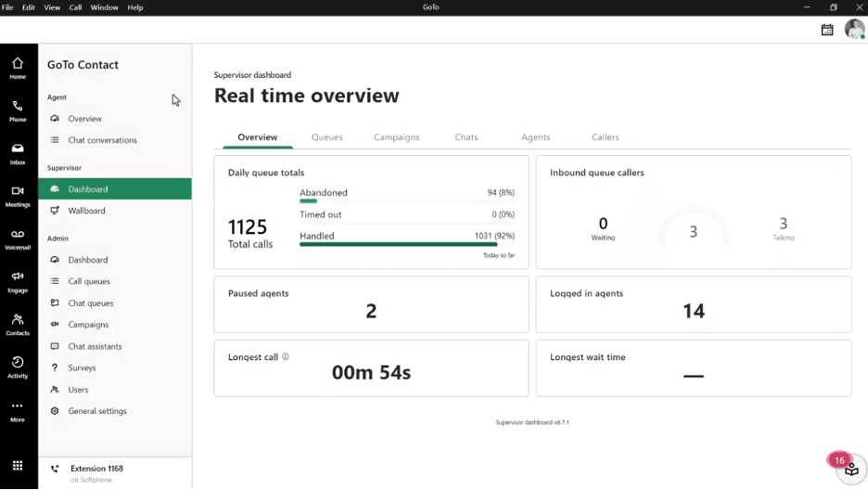Open Extension 1168 softphone selector
Viewport: 868px width, 490px height.
point(96,473)
